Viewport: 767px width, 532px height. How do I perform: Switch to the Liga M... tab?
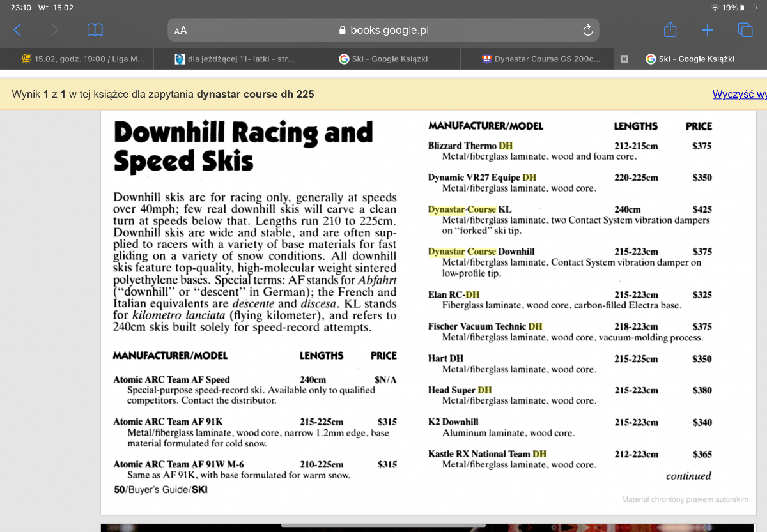(83, 59)
